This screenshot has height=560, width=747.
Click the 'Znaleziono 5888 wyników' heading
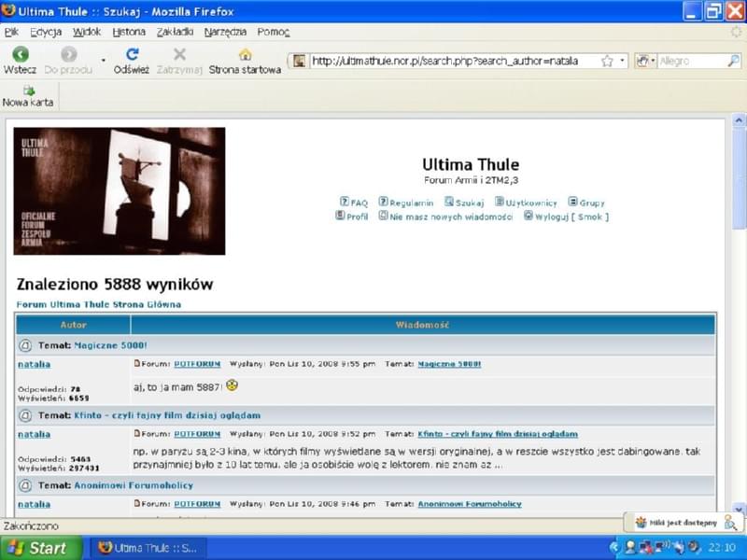click(115, 285)
